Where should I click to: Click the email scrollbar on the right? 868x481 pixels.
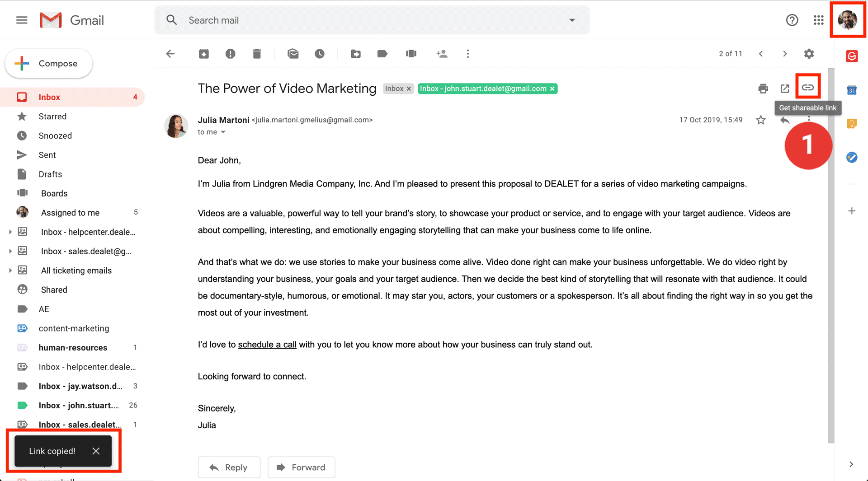[831, 255]
